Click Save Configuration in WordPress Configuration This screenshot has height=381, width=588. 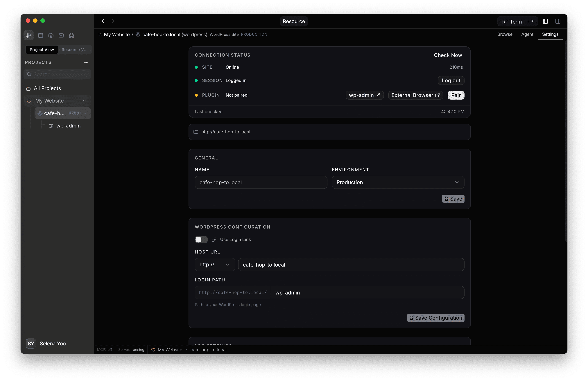click(435, 318)
